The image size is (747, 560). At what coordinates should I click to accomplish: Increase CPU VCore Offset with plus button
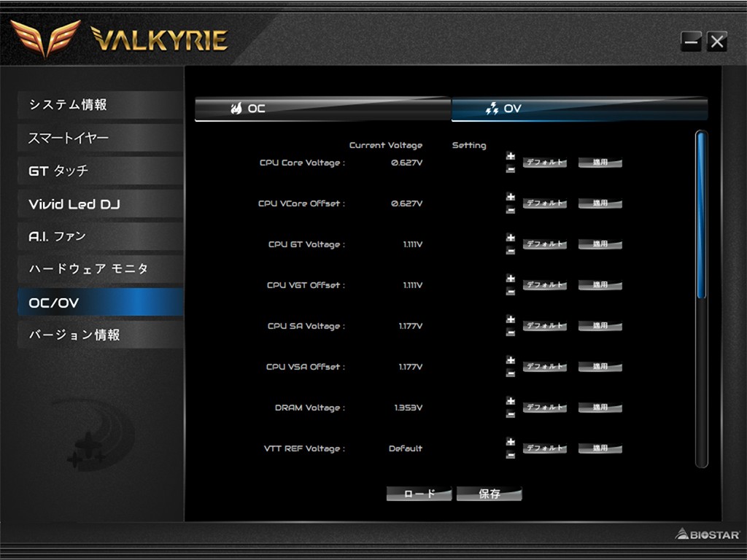(x=510, y=197)
